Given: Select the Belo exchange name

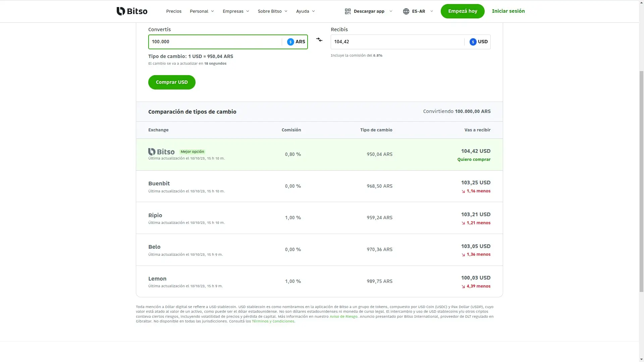Looking at the screenshot, I should pyautogui.click(x=154, y=247).
